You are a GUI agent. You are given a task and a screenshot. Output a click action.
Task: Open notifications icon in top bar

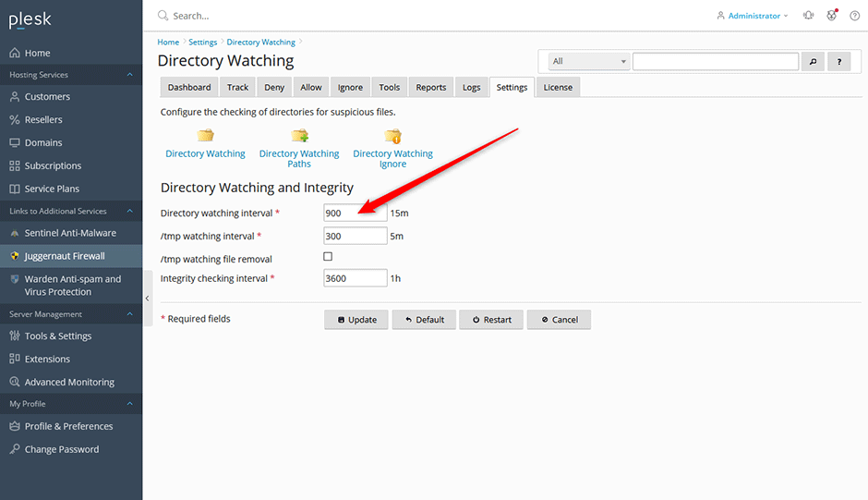click(808, 16)
